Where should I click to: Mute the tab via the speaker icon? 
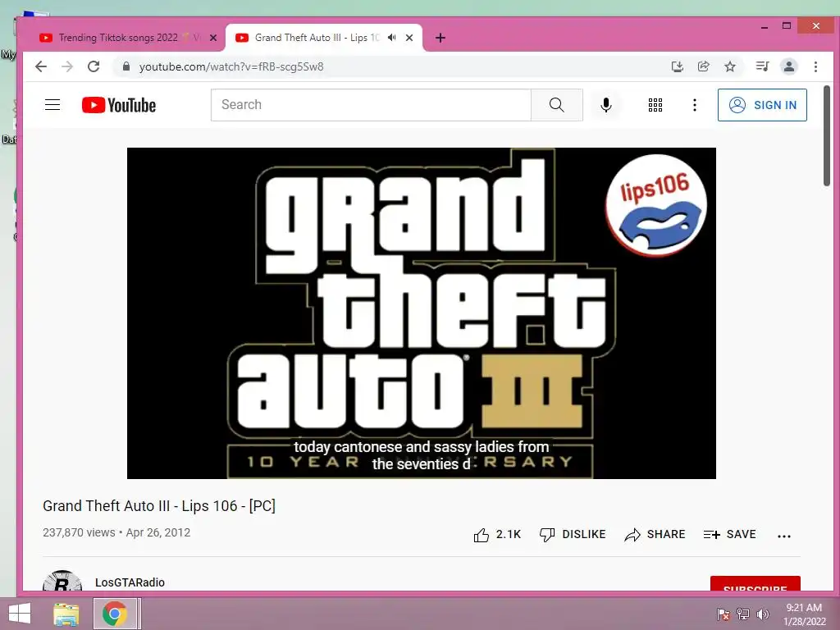pyautogui.click(x=392, y=38)
